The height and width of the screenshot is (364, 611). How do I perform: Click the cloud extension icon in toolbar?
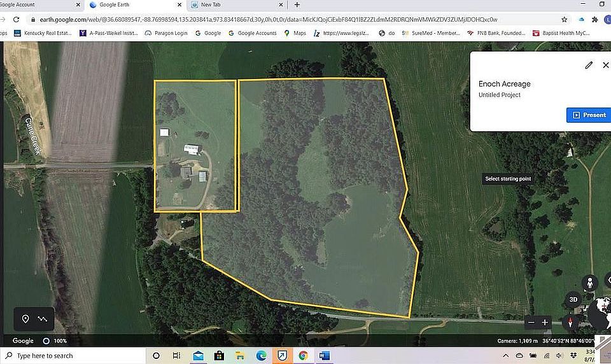[x=581, y=20]
